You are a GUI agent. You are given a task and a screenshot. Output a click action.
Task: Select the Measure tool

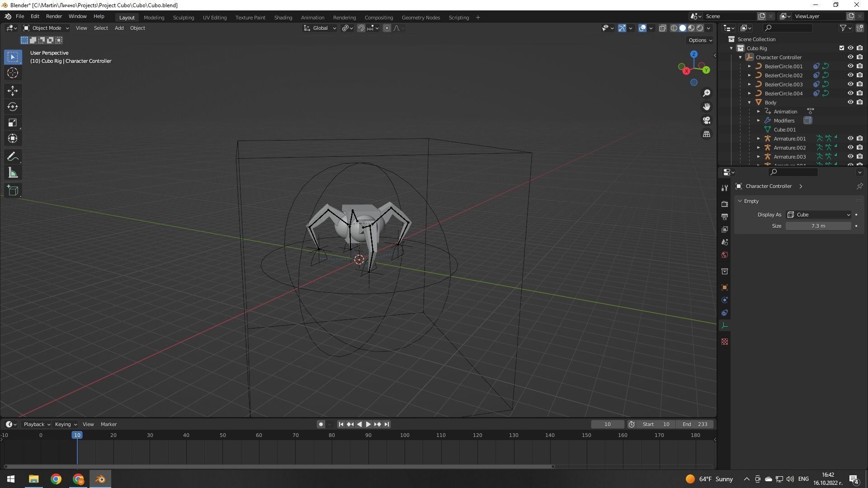tap(13, 173)
